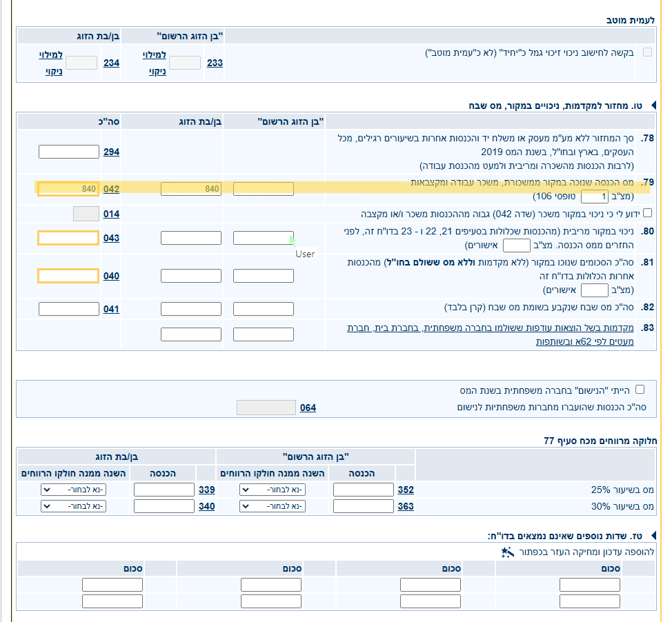Screen dimensions: 672x622
Task: Check 'הייתי הנישום בחברה משפחתית' checkbox
Action: point(640,390)
